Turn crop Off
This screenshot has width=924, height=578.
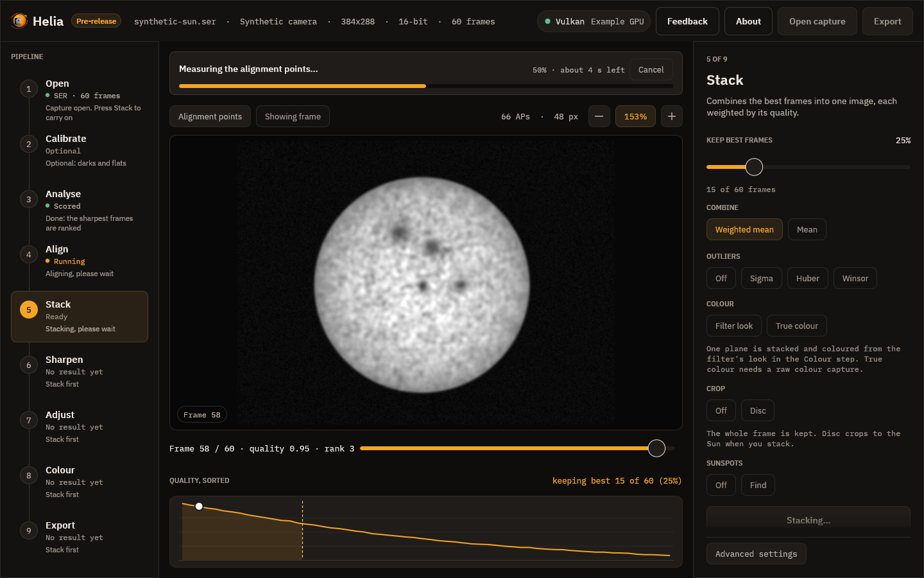point(721,410)
